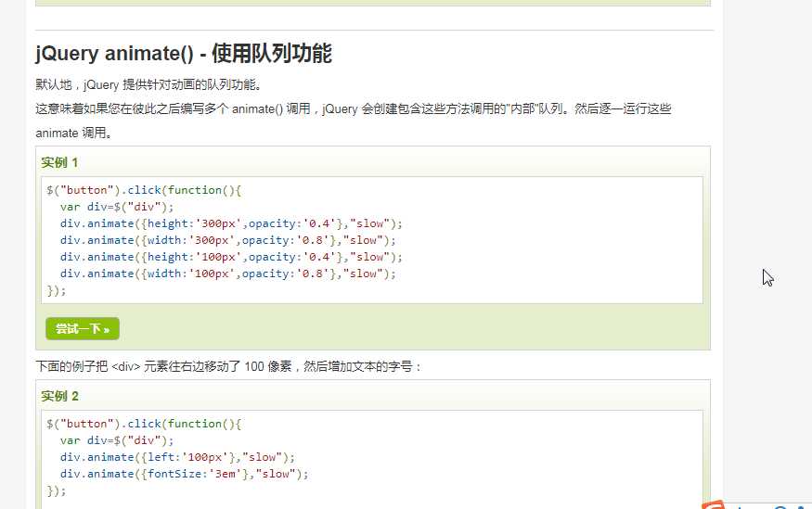
Task: Click the line 'animate 调用。'
Action: click(x=74, y=134)
